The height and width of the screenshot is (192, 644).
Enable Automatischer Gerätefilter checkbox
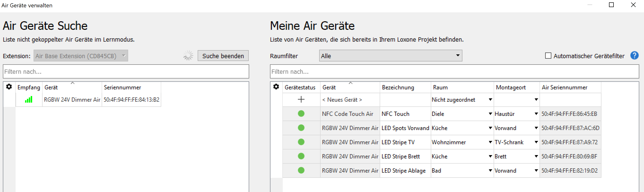[x=548, y=56]
